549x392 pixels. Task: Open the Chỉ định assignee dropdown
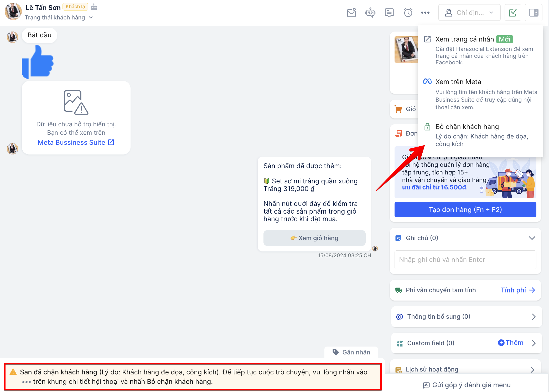pyautogui.click(x=469, y=13)
